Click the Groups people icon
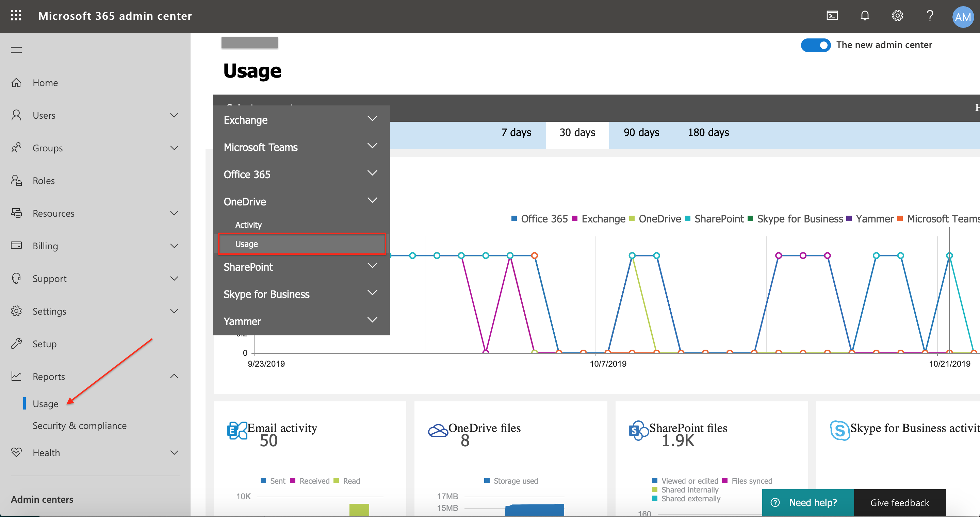The image size is (980, 517). click(16, 148)
